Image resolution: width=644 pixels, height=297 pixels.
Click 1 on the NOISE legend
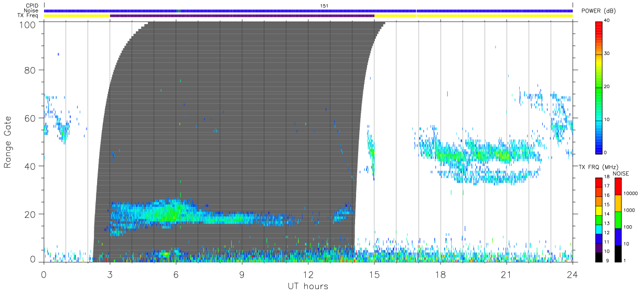pos(625,260)
